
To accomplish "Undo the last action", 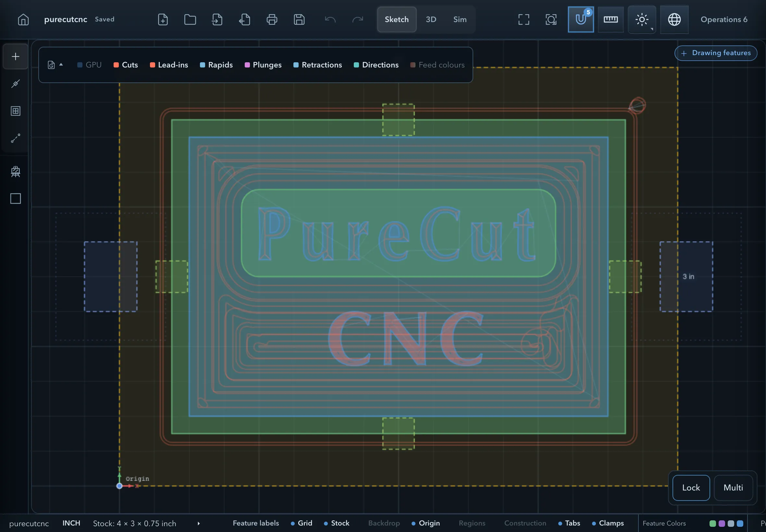I will 330,19.
